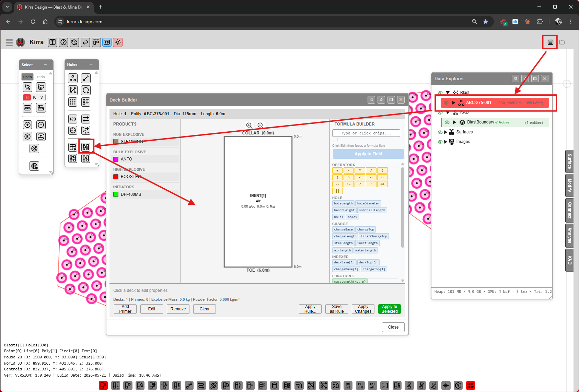Expand the BlastBoundary tree node

(x=454, y=122)
